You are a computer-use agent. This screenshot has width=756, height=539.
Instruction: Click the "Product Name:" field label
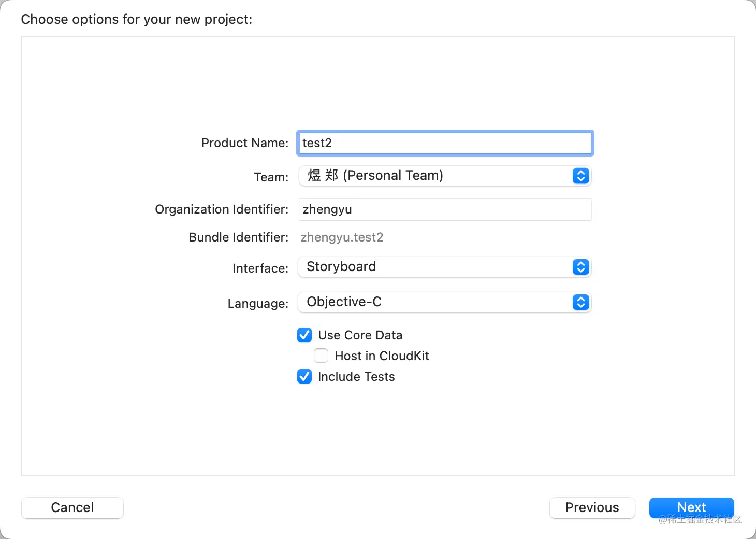[x=244, y=143]
